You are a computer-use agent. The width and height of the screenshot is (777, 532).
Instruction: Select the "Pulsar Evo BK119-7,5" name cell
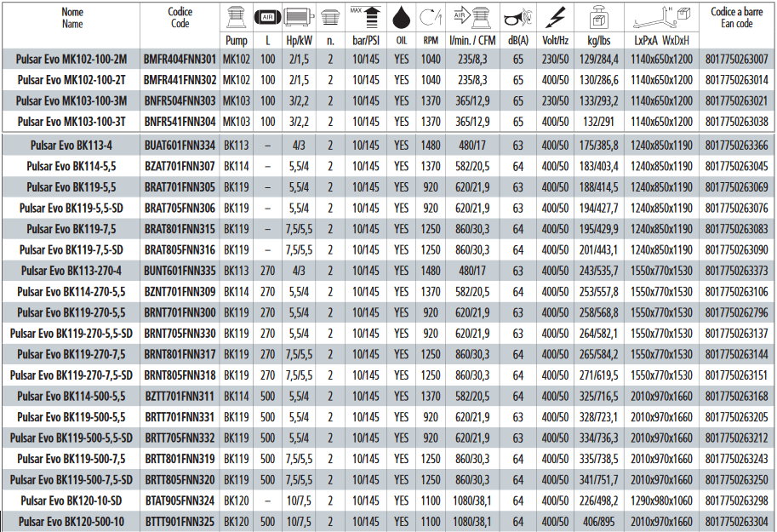tap(71, 229)
